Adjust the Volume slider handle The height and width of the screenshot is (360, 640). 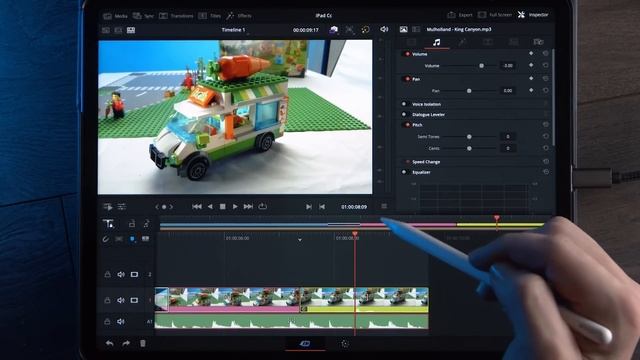482,66
